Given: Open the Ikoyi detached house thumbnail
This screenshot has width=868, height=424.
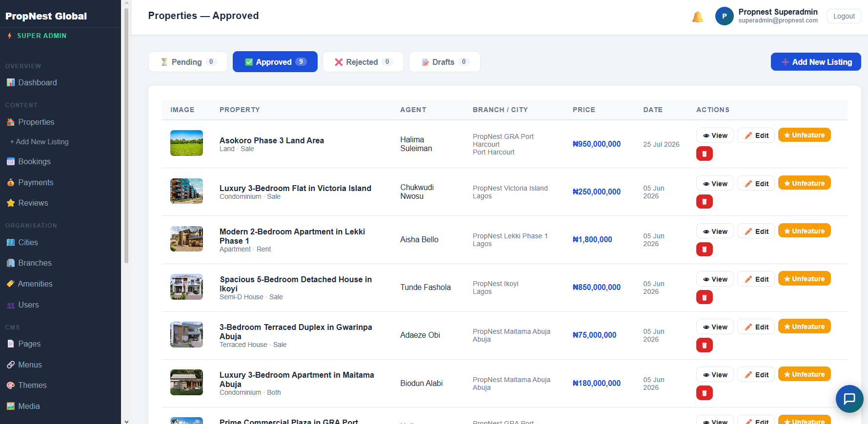Looking at the screenshot, I should (x=186, y=287).
